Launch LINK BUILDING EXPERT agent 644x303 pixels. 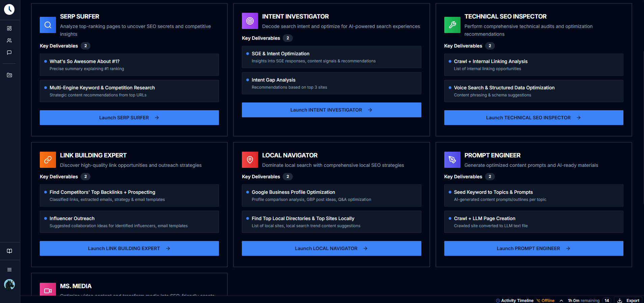129,248
